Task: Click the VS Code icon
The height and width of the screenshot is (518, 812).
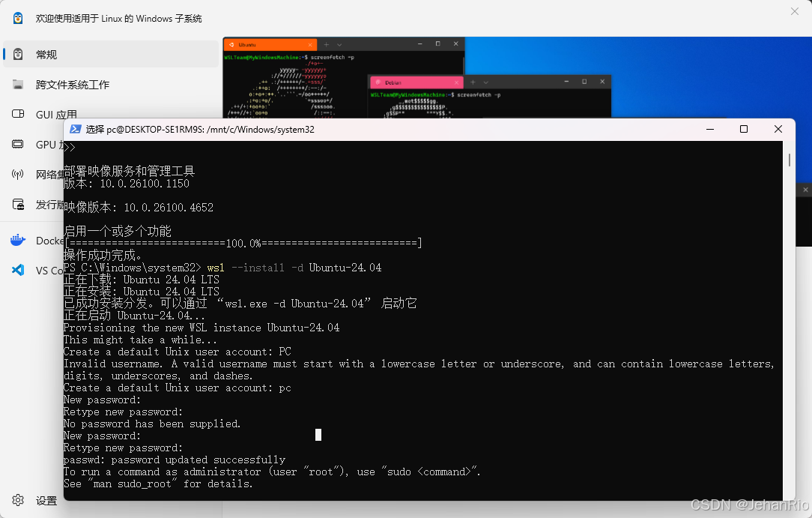Action: pos(18,270)
